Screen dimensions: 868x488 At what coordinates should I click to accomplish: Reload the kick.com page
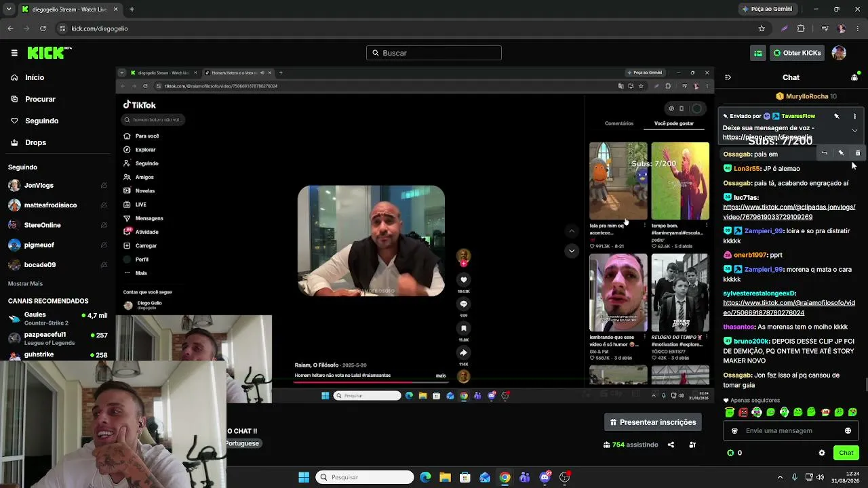[x=43, y=28]
